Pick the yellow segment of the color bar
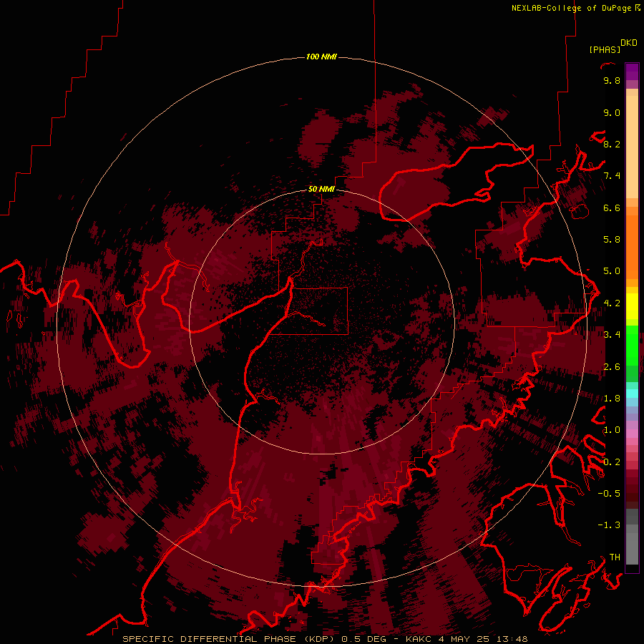 coord(632,306)
